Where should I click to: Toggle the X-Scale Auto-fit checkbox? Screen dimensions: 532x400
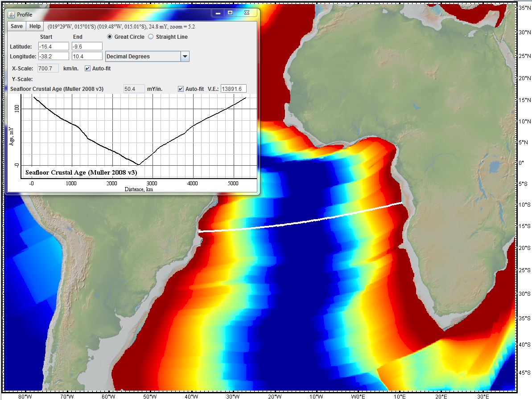(87, 69)
